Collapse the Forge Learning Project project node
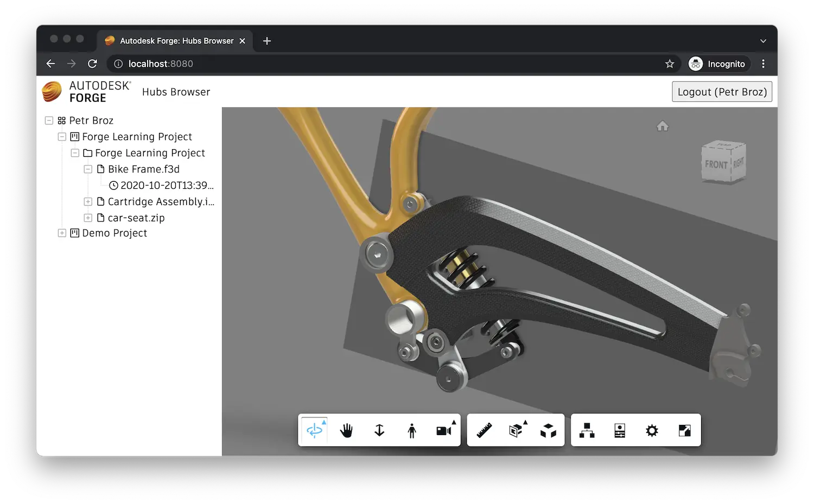The height and width of the screenshot is (504, 814). 62,137
